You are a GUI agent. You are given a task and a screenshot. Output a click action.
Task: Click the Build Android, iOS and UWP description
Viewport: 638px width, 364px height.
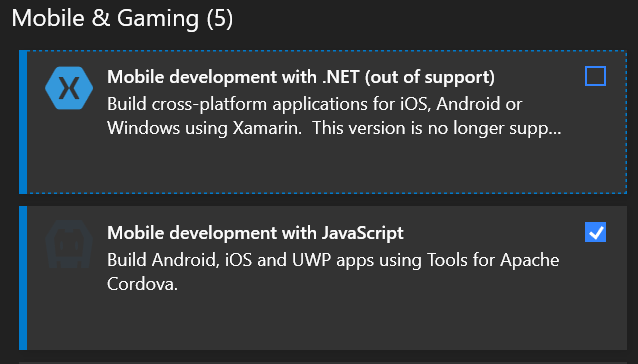point(333,272)
